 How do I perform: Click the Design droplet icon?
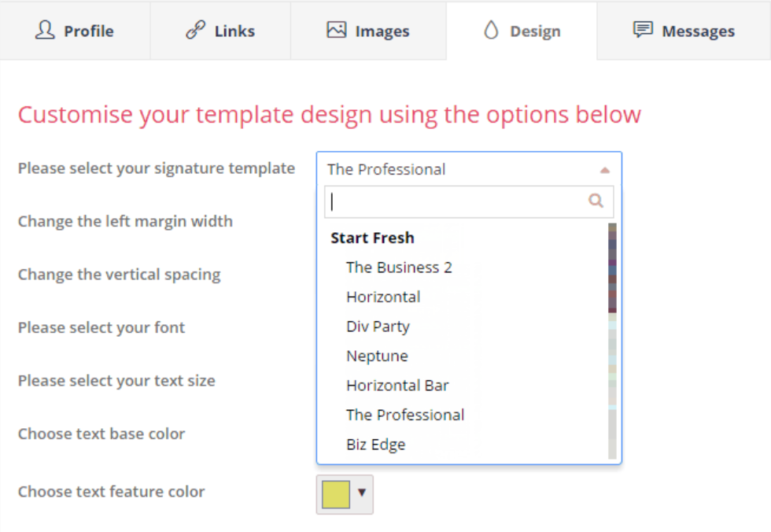click(490, 31)
